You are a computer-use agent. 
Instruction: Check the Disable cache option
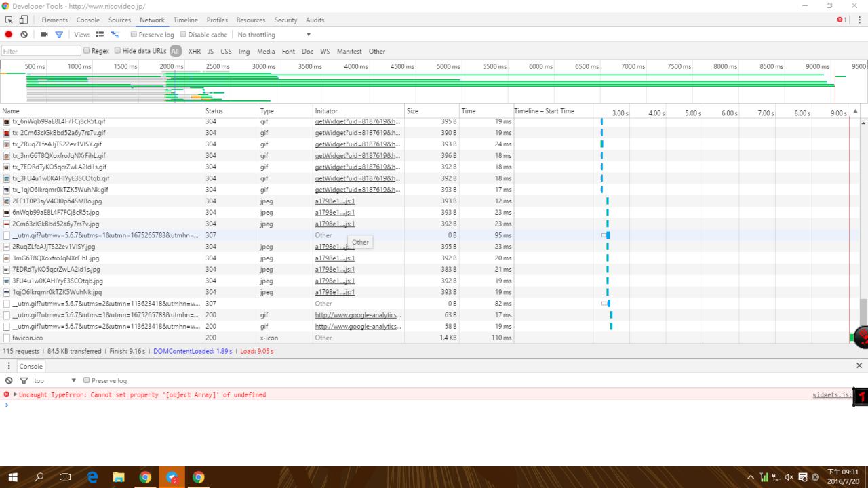[x=183, y=35]
